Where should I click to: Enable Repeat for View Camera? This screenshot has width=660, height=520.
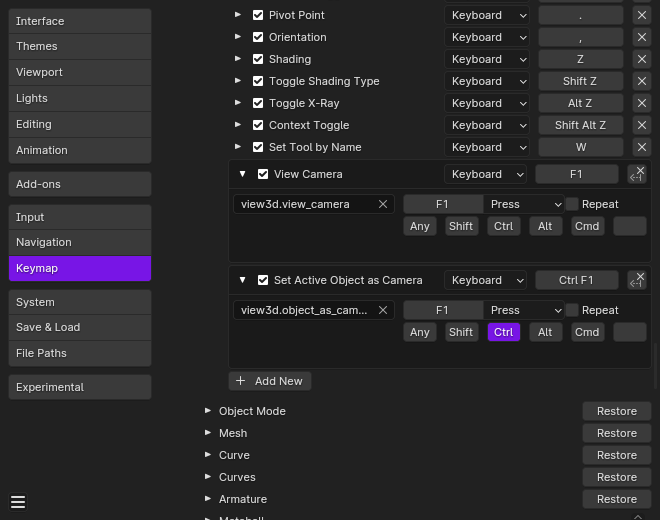click(x=572, y=204)
